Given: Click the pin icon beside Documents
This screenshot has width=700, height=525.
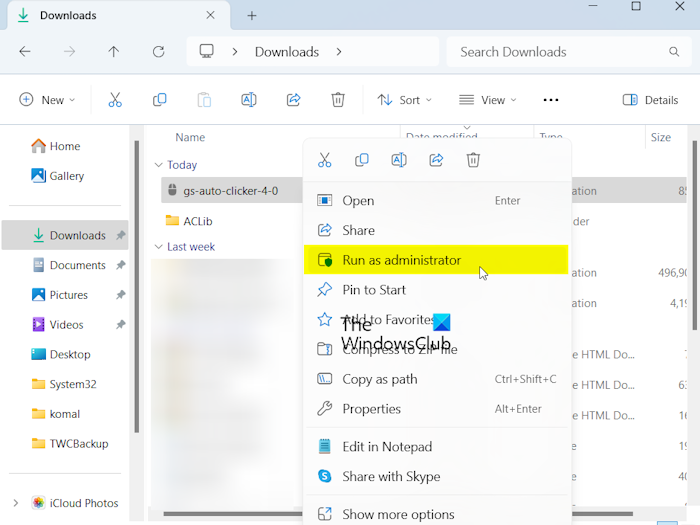Looking at the screenshot, I should pyautogui.click(x=121, y=265).
